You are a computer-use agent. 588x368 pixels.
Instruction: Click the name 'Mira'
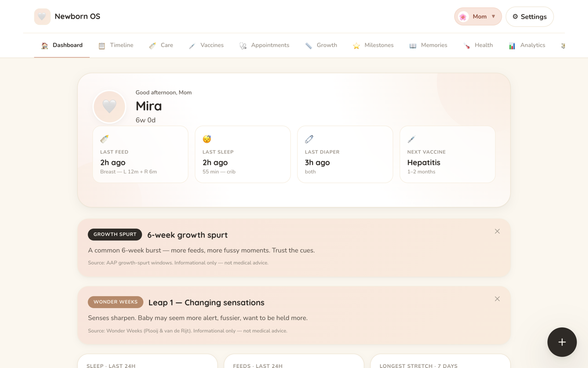click(x=148, y=106)
